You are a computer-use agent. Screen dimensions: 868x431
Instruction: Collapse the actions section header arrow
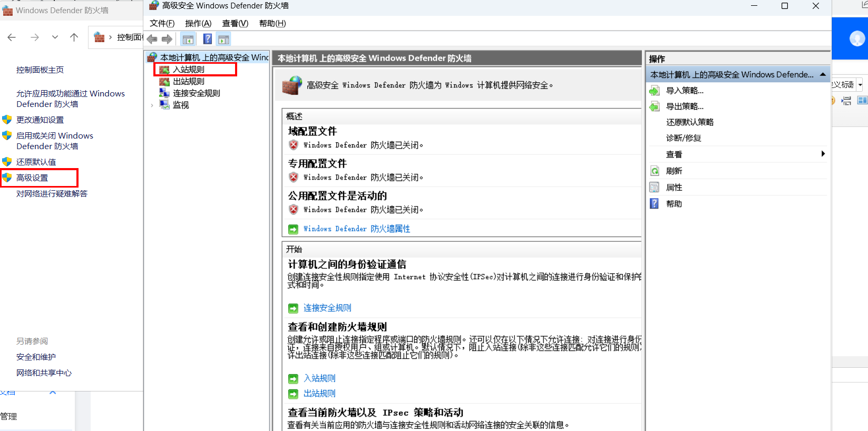coord(823,74)
